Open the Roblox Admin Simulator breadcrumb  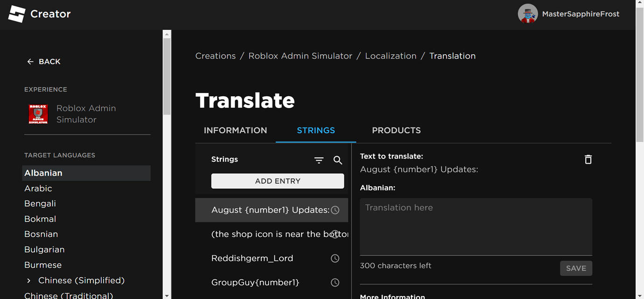coord(300,56)
